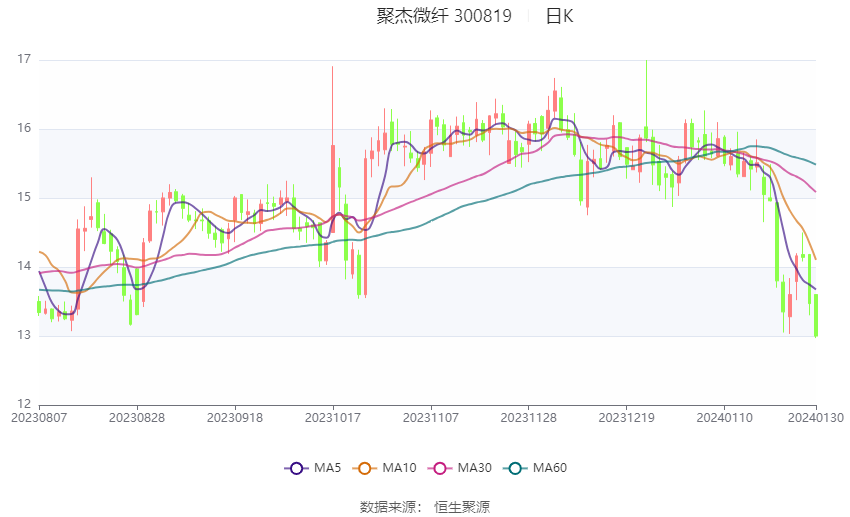Image resolution: width=850 pixels, height=517 pixels.
Task: Click the last green candlestick at 20240130
Action: coord(816,315)
